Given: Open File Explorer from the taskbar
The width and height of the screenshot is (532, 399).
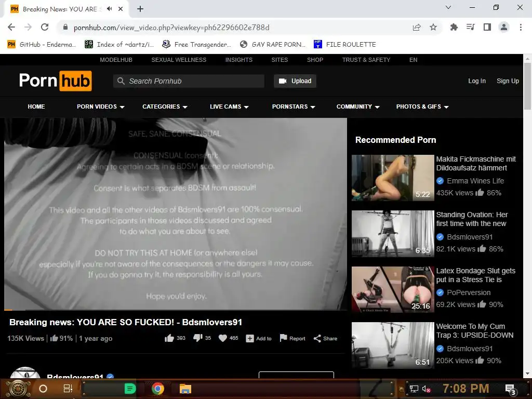Looking at the screenshot, I should (x=185, y=389).
